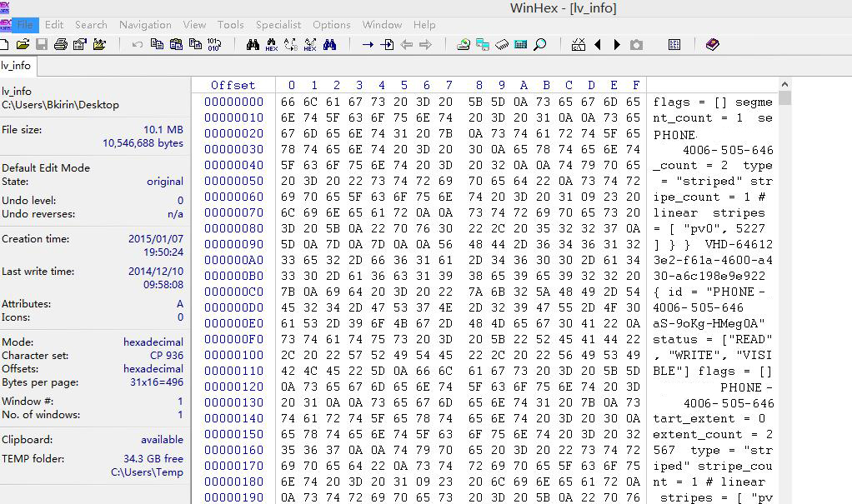Open the Tools menu
Image resolution: width=852 pixels, height=504 pixels.
click(x=230, y=25)
